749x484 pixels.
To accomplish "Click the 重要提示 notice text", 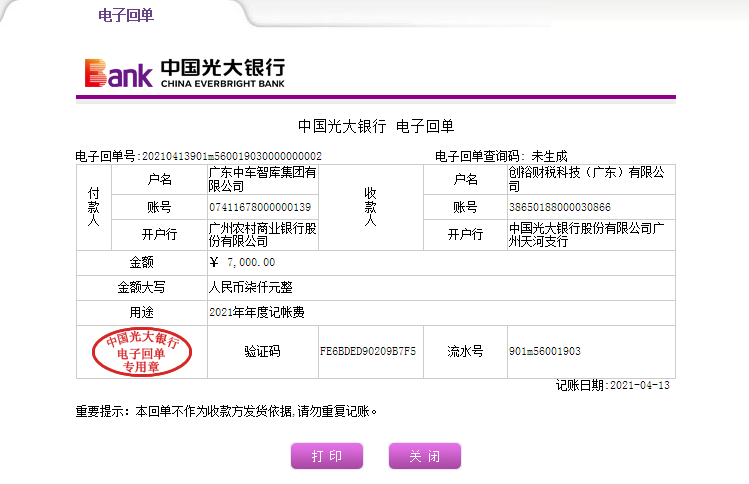I will click(226, 411).
